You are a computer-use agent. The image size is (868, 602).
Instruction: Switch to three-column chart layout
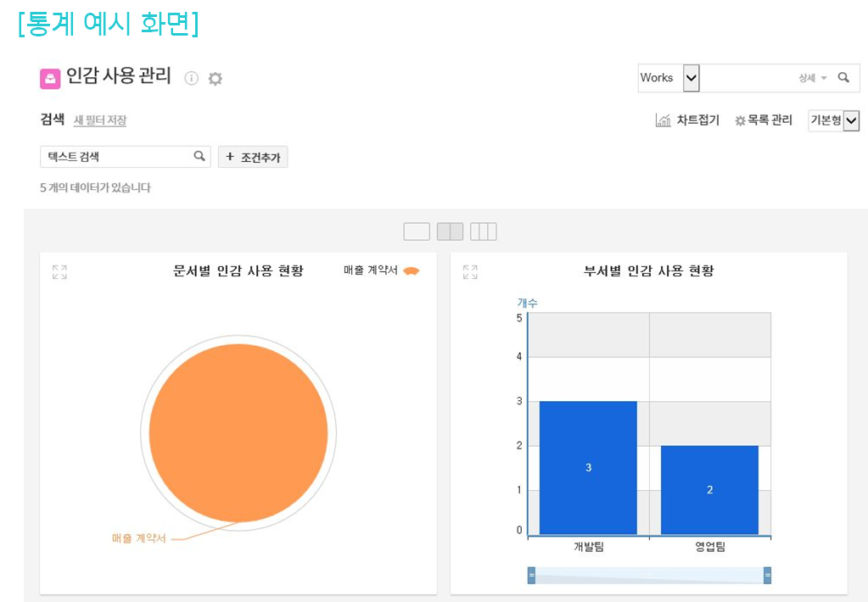click(x=483, y=231)
